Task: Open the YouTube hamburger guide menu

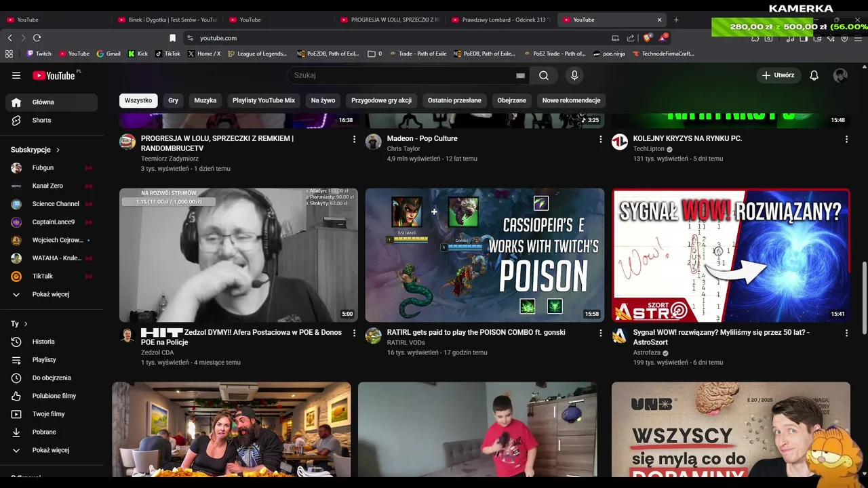Action: click(16, 75)
